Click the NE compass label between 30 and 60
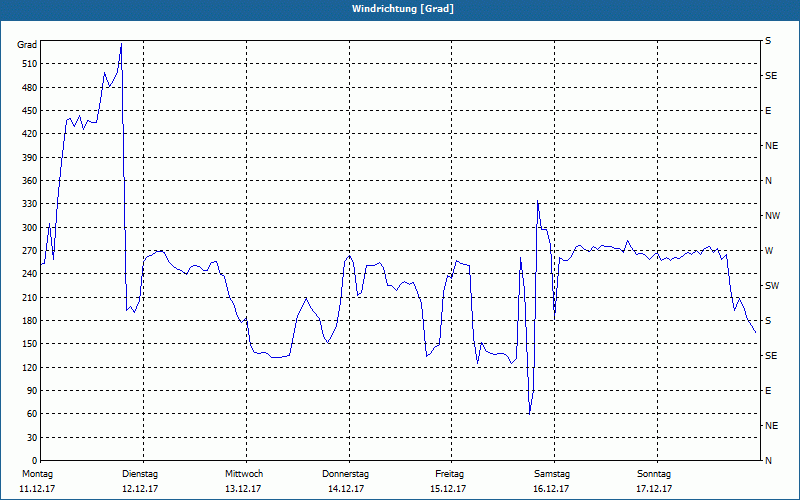The width and height of the screenshot is (800, 500). click(771, 426)
